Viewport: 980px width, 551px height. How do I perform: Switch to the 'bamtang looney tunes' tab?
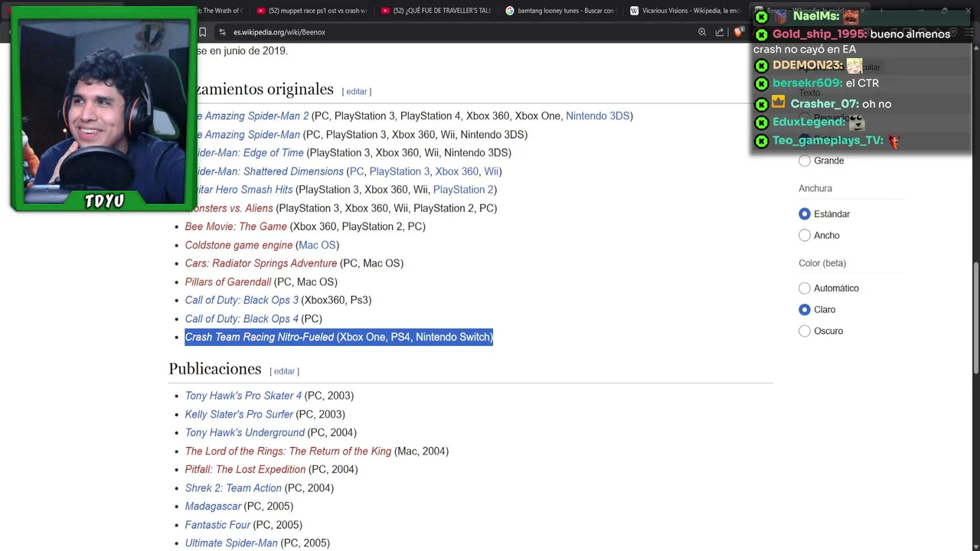coord(560,11)
